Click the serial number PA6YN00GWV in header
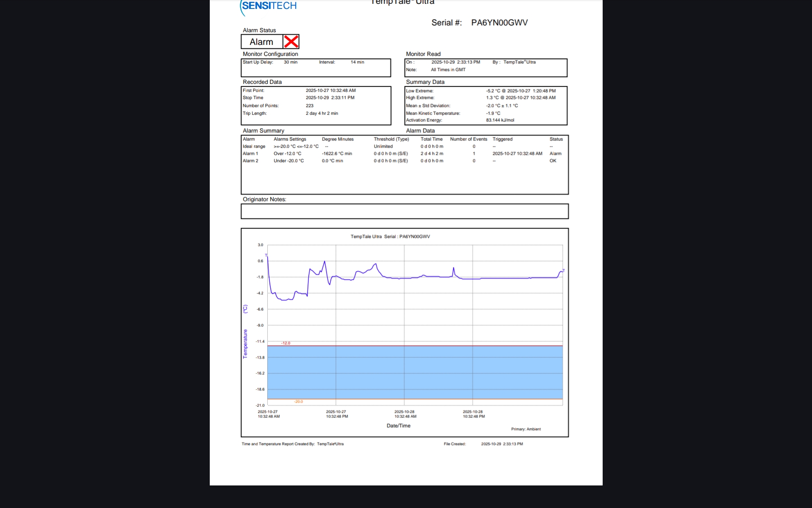The image size is (812, 508). [499, 23]
